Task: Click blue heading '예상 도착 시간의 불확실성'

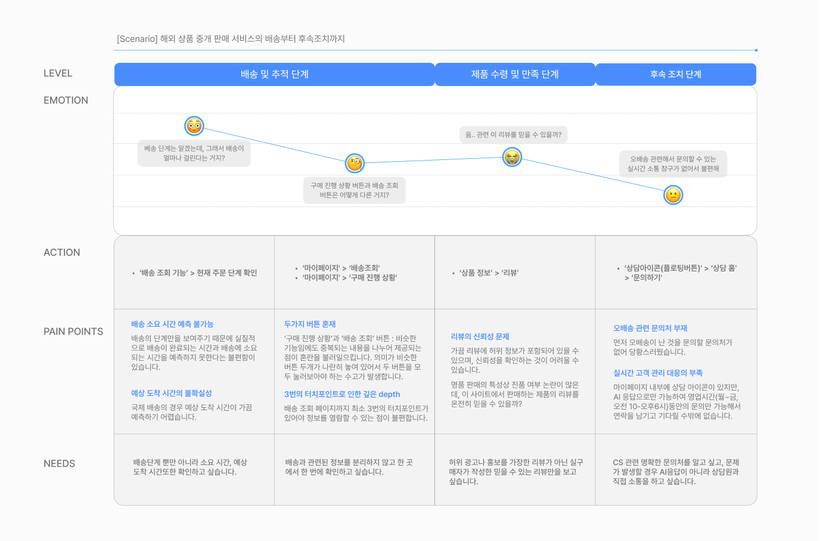Action: click(171, 393)
